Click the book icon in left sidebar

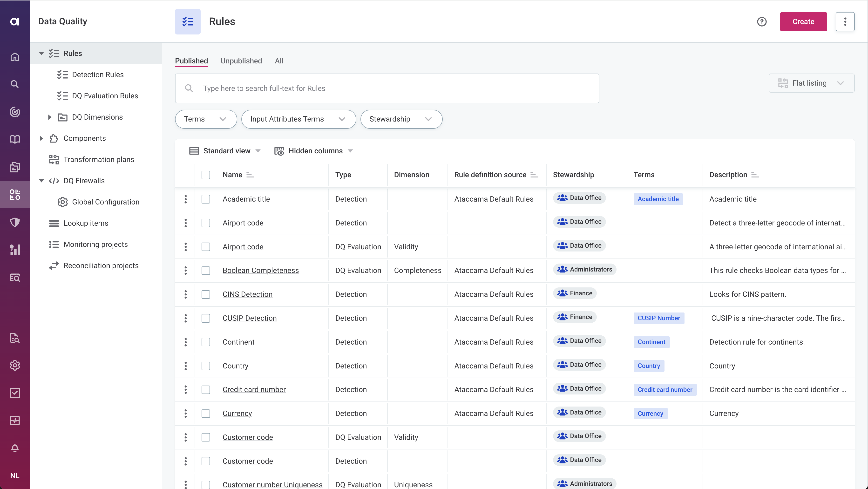(14, 139)
